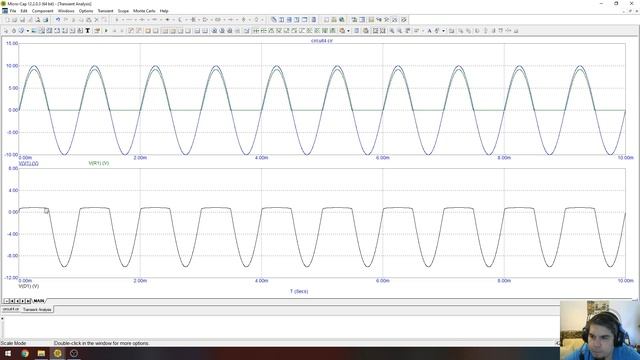Open the Monte Carlo menu
The width and height of the screenshot is (640, 360).
[144, 11]
